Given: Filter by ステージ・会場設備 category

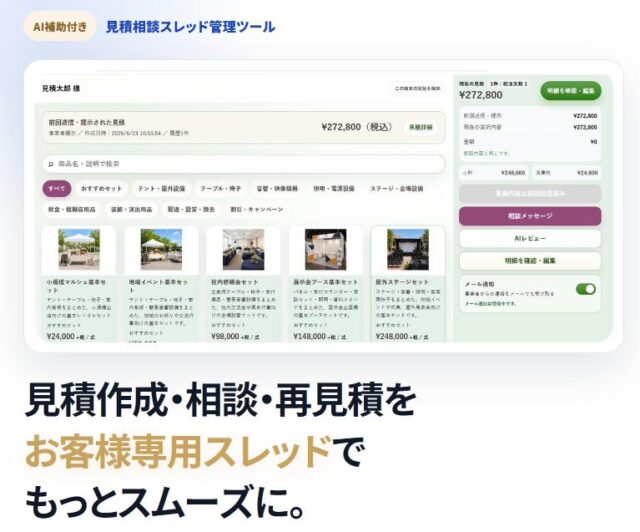Looking at the screenshot, I should [x=396, y=189].
